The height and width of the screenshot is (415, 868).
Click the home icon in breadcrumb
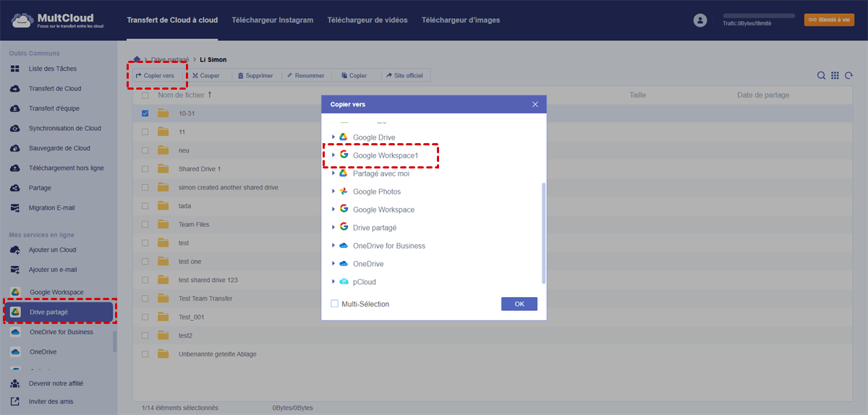tap(137, 59)
